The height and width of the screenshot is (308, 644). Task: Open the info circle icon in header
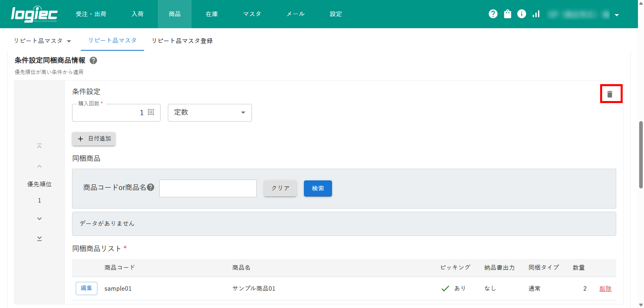522,14
